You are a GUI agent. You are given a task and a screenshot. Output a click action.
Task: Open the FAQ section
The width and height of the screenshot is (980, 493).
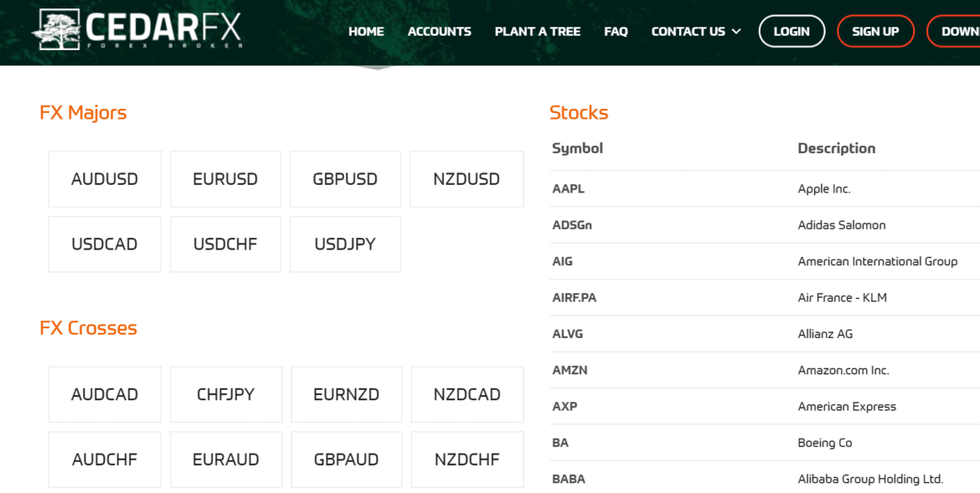[x=616, y=31]
